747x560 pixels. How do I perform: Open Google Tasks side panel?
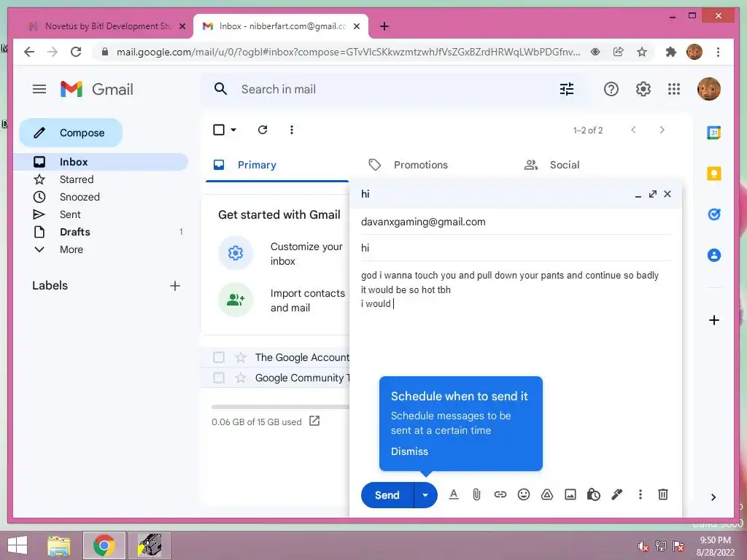click(x=713, y=214)
